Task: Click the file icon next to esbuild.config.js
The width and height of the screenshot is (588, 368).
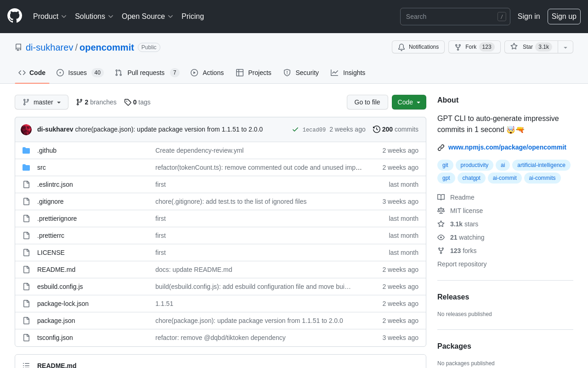Action: [x=26, y=287]
